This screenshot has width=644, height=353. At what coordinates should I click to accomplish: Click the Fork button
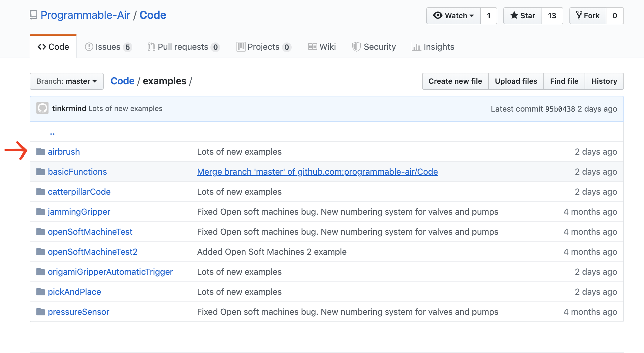pos(588,16)
